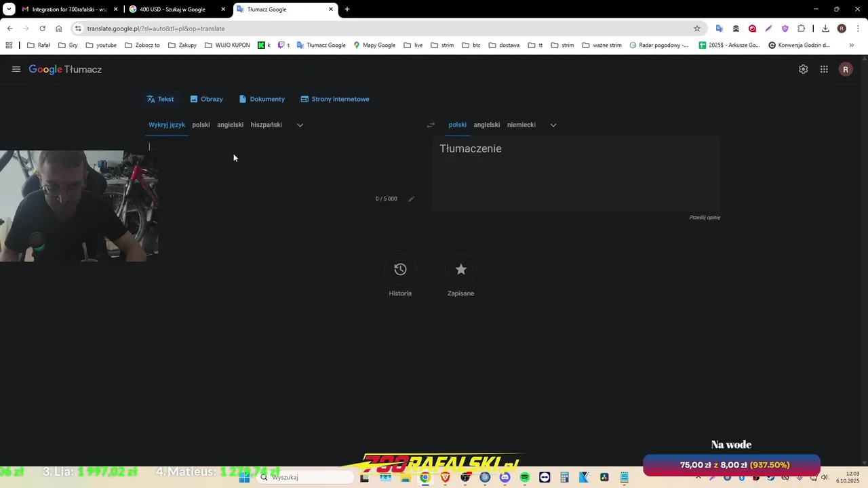Open the Chrome profile avatar
Screen dimensions: 868x488
point(842,28)
